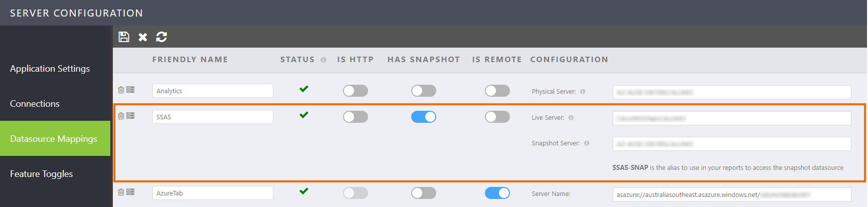Click the info icon beside Live Server
This screenshot has height=207, width=868.
(x=571, y=118)
